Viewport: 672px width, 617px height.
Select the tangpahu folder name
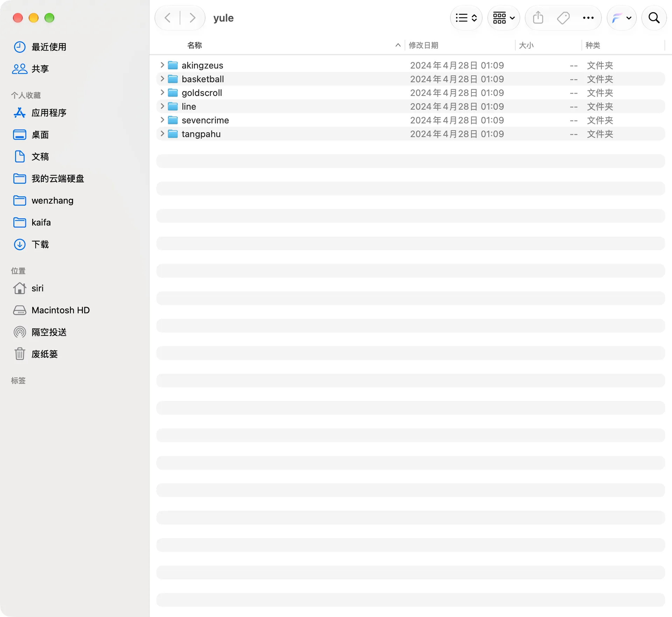(x=201, y=134)
